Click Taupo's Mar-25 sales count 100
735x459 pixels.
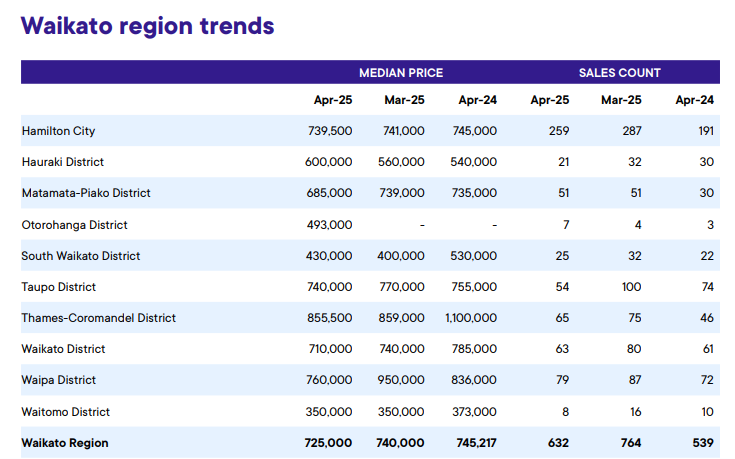click(631, 287)
